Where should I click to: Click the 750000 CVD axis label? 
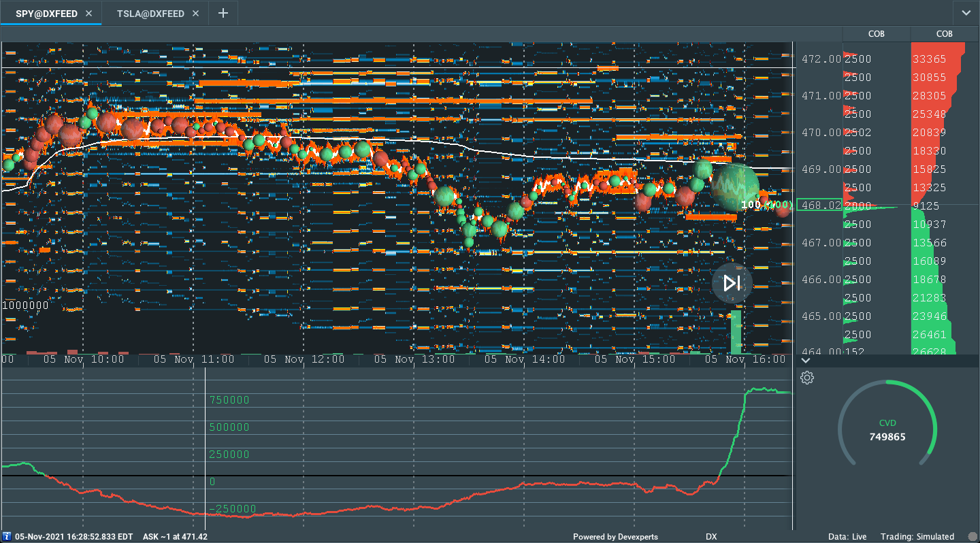[x=230, y=400]
